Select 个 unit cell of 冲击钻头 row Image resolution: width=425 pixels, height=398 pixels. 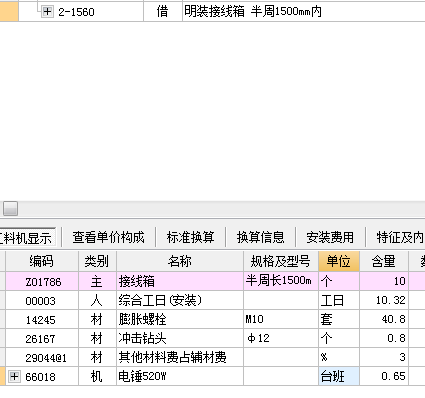[x=339, y=338]
